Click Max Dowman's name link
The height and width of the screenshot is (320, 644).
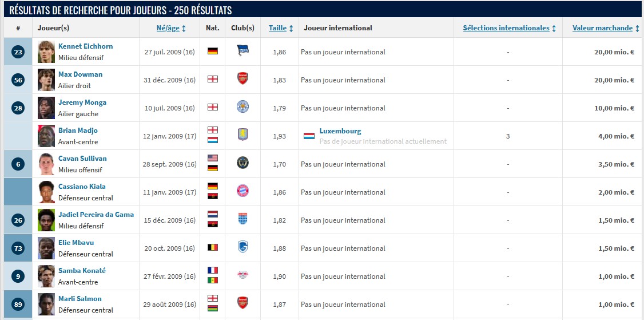(x=80, y=74)
